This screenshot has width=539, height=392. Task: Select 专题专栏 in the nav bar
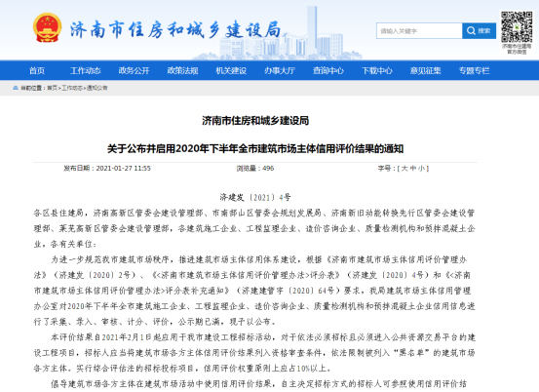[474, 70]
